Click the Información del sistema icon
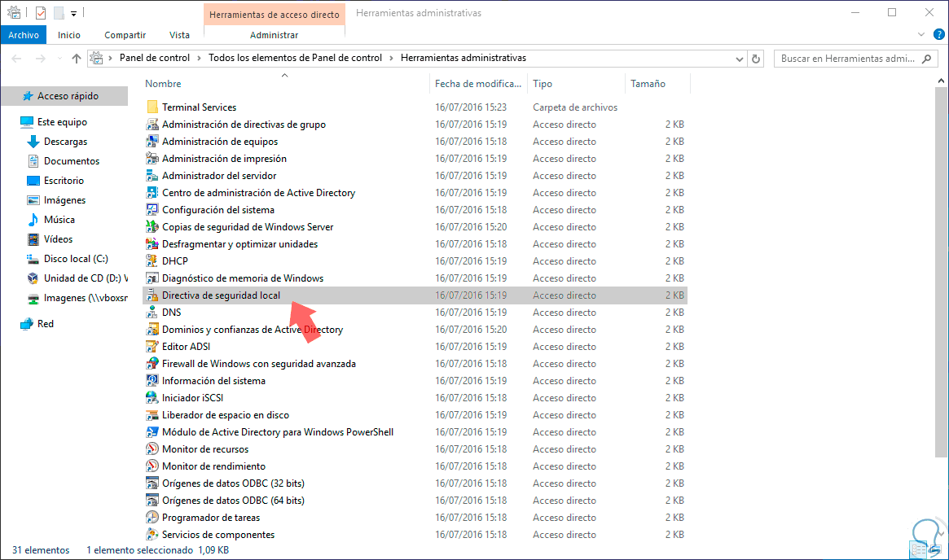Viewport: 949px width, 560px height. pyautogui.click(x=152, y=380)
